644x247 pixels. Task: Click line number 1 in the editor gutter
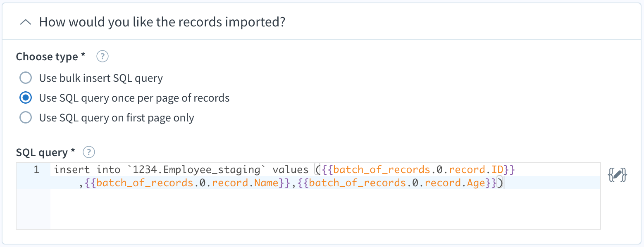36,169
